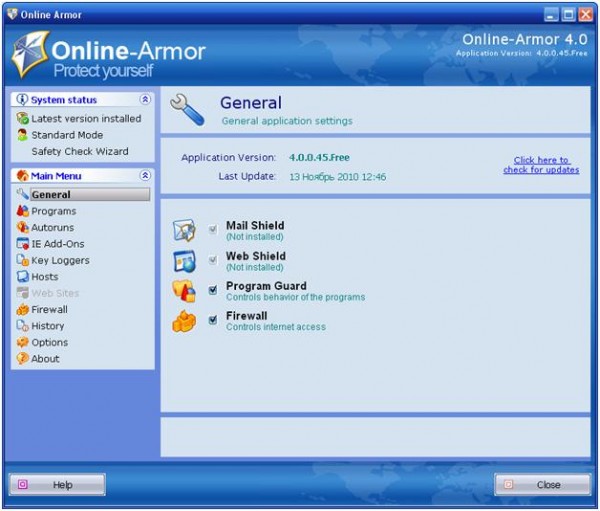
Task: Select General in the Main Menu
Action: pyautogui.click(x=90, y=194)
